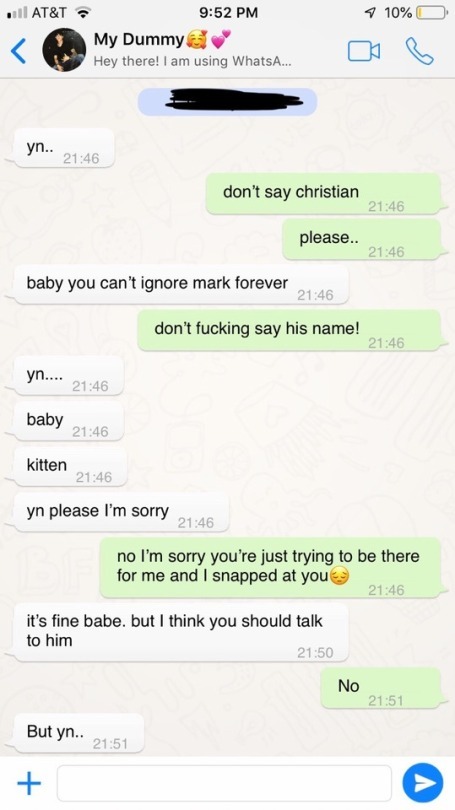Start a video call with My Dummy

point(364,51)
